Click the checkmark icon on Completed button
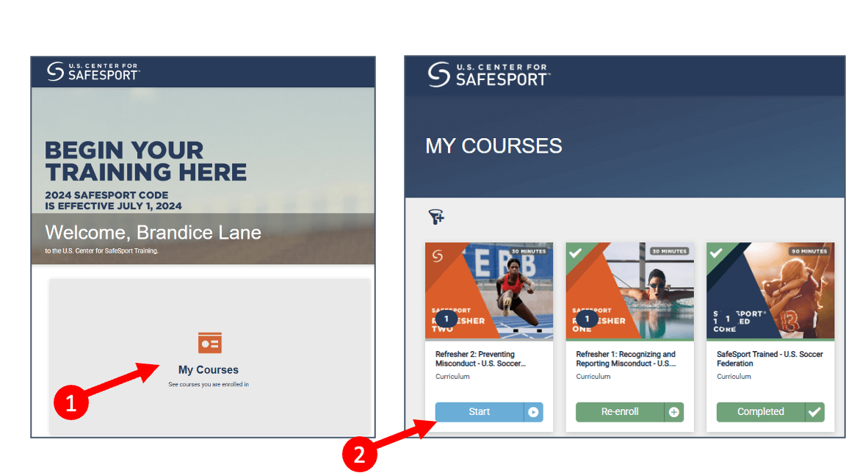The image size is (868, 473). coord(815,412)
